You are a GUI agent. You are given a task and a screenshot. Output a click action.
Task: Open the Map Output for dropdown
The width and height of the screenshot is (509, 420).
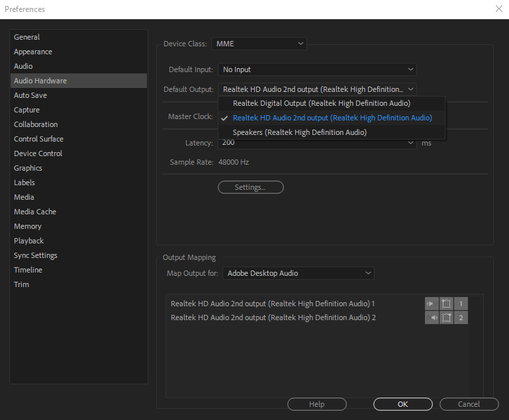click(298, 273)
